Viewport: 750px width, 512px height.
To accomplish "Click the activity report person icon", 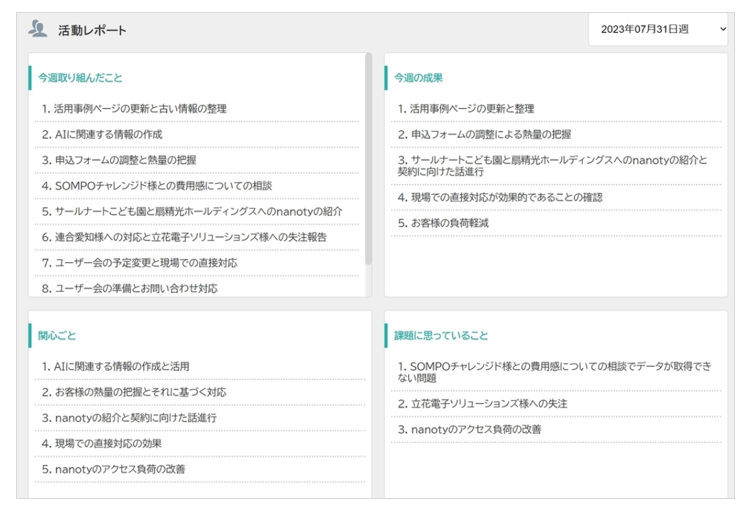I will 37,29.
